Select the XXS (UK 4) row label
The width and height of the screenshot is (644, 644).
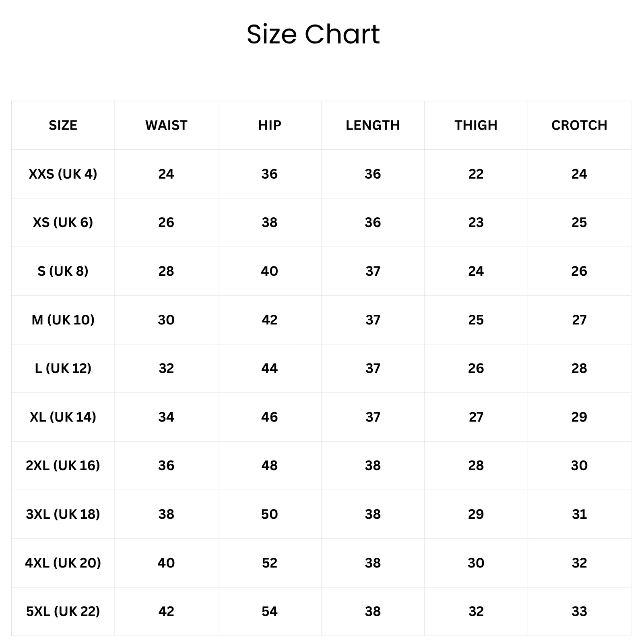point(63,174)
